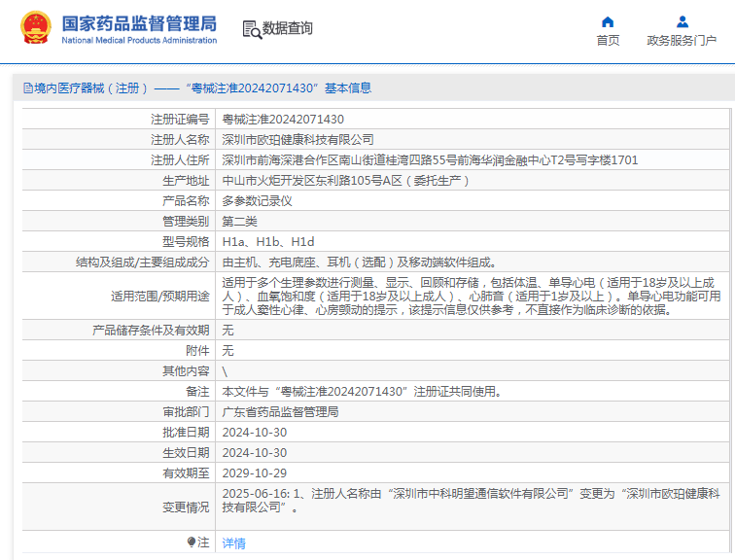Select registration number value 粤械注准20242071430
This screenshot has height=560, width=735.
tap(283, 120)
